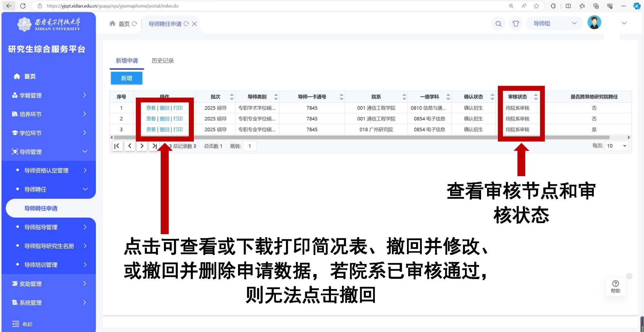This screenshot has width=644, height=332.
Task: Click the blue 新增 button
Action: [x=127, y=78]
